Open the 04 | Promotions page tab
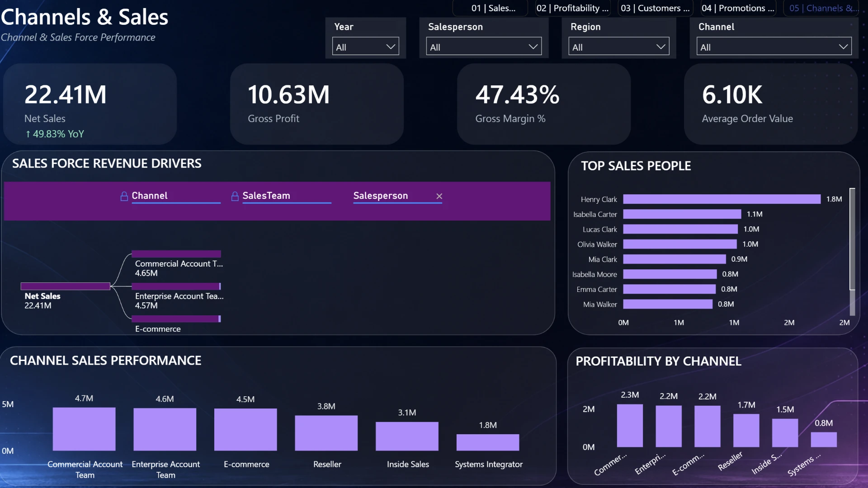868x488 pixels. point(738,8)
